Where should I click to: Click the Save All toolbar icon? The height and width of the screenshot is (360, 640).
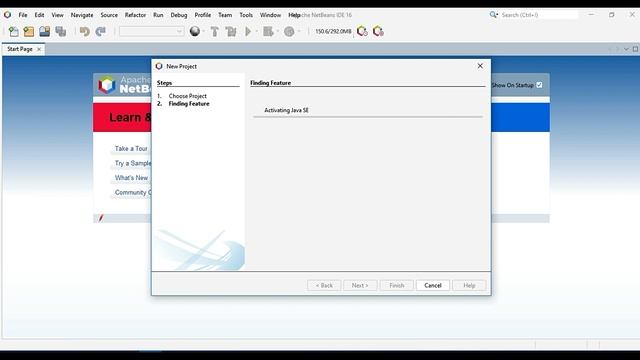(x=61, y=31)
